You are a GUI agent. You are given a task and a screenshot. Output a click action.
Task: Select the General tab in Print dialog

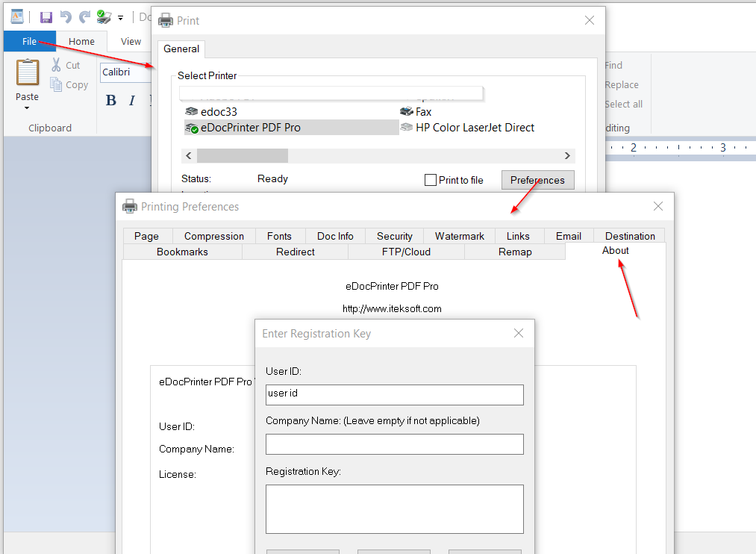coord(181,49)
